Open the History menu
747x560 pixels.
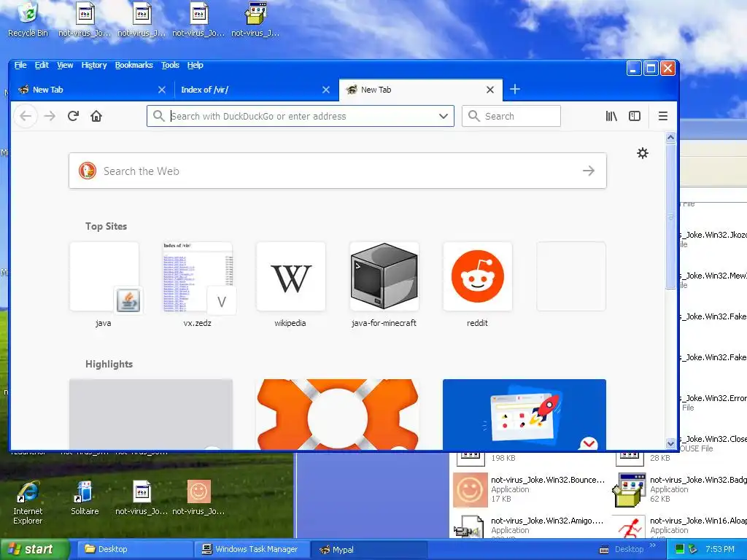click(94, 65)
